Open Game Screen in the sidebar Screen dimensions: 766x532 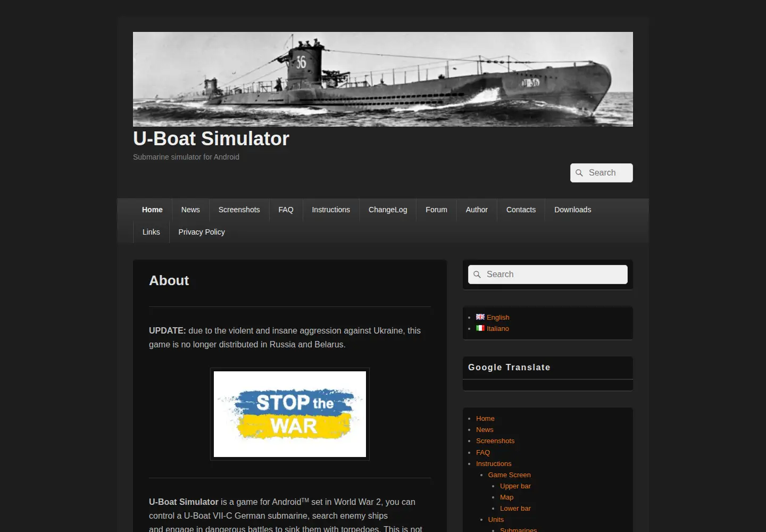click(510, 475)
